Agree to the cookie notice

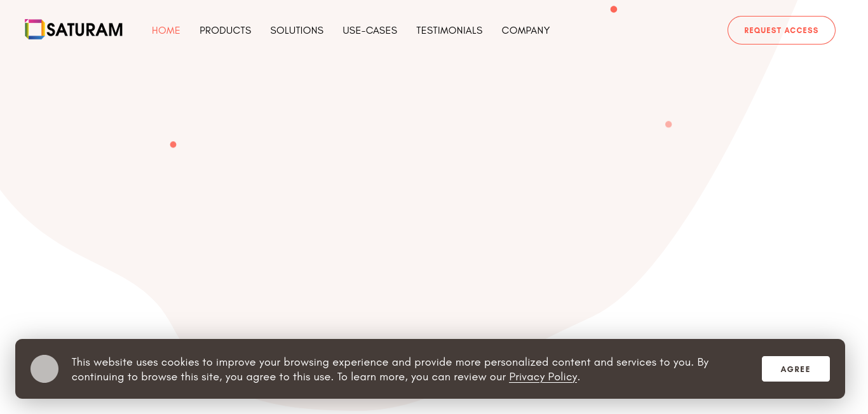[x=796, y=369]
